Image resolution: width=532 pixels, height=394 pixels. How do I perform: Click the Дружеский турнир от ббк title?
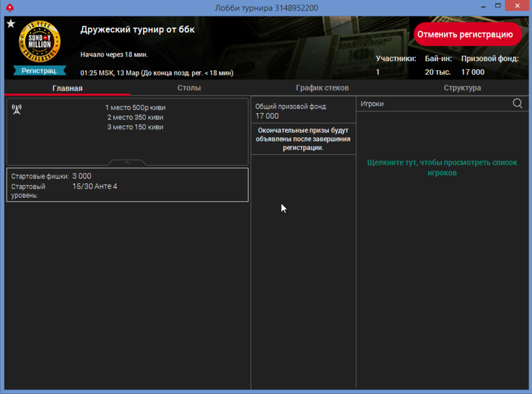[x=137, y=30]
